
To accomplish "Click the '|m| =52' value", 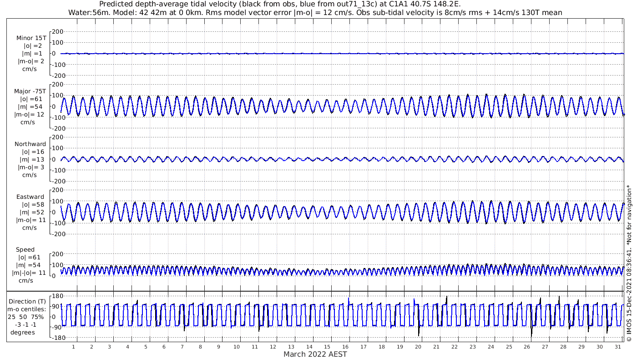I will (x=31, y=213).
